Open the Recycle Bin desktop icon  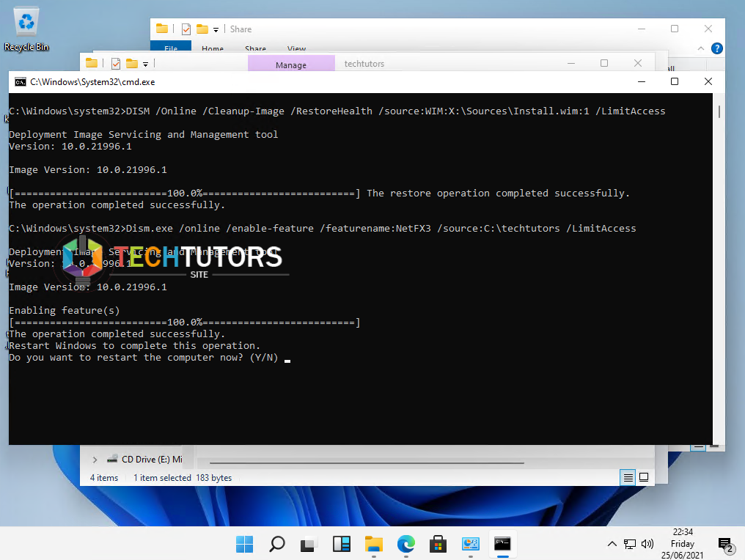coord(26,29)
